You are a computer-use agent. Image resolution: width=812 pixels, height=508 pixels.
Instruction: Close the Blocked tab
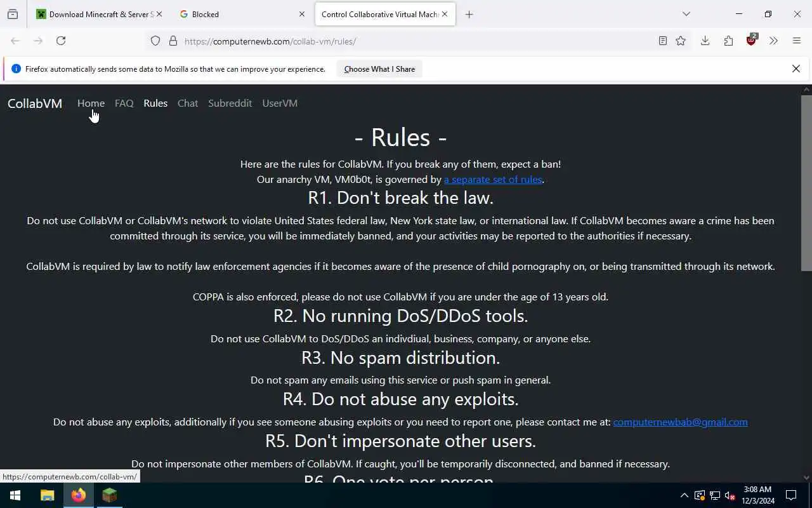(x=302, y=14)
